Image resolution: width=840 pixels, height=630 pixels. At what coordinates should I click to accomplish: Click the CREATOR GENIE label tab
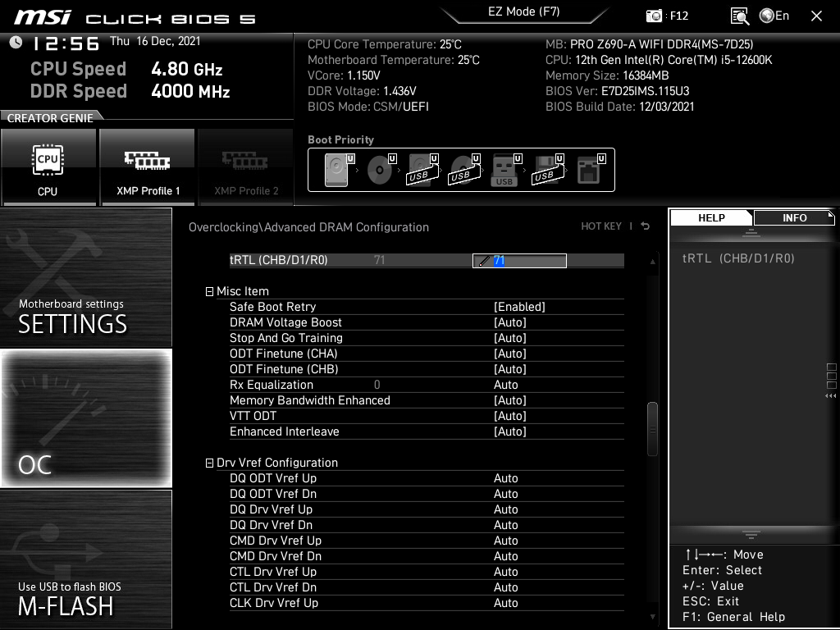click(x=50, y=118)
